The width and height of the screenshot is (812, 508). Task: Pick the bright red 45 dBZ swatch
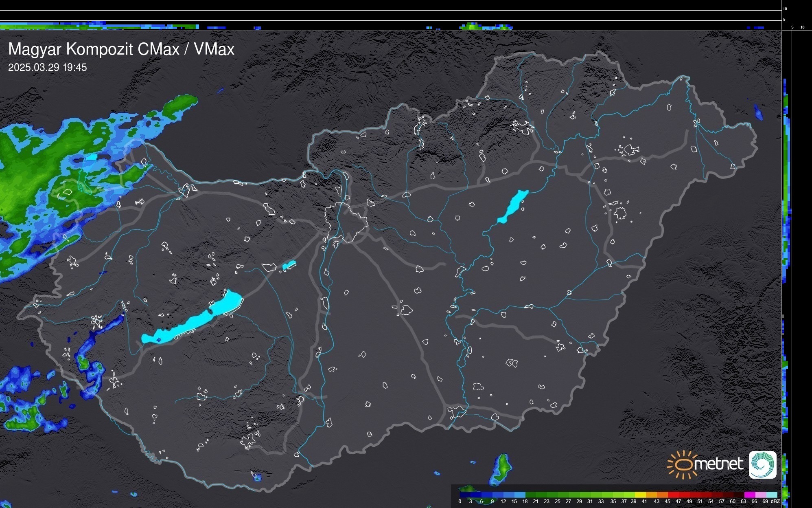click(673, 495)
